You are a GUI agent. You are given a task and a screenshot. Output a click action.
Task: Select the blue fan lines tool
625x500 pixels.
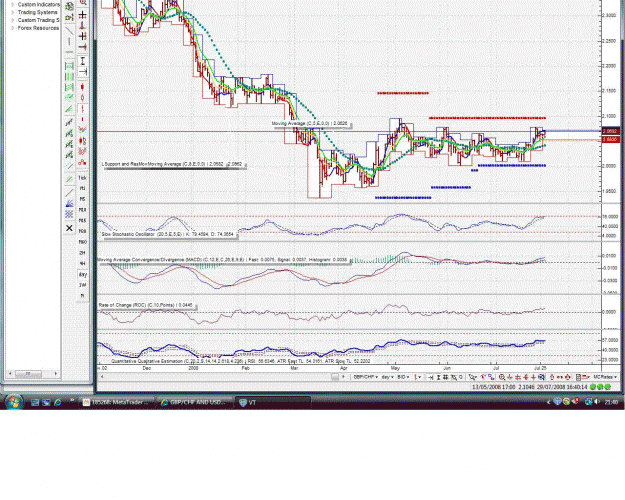(x=69, y=203)
